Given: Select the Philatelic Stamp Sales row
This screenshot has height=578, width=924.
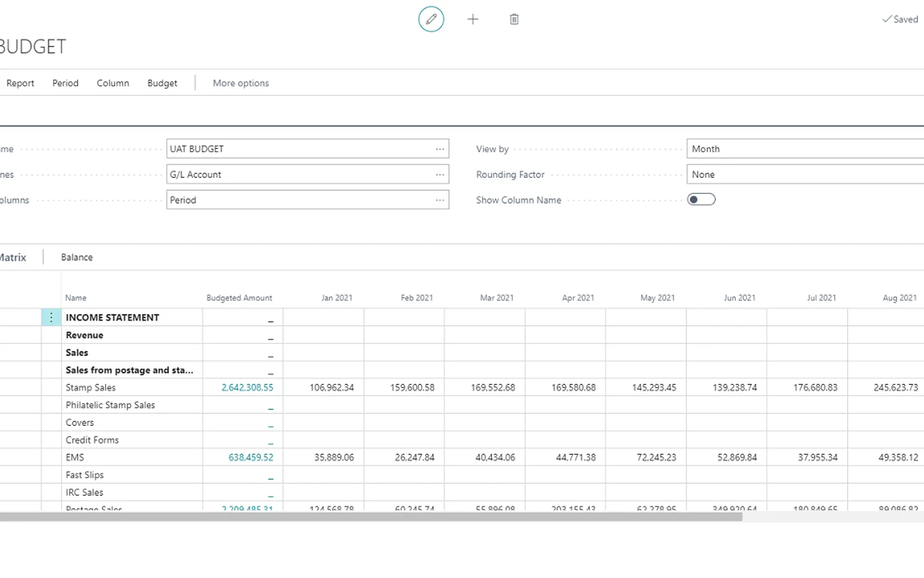Looking at the screenshot, I should pos(110,405).
